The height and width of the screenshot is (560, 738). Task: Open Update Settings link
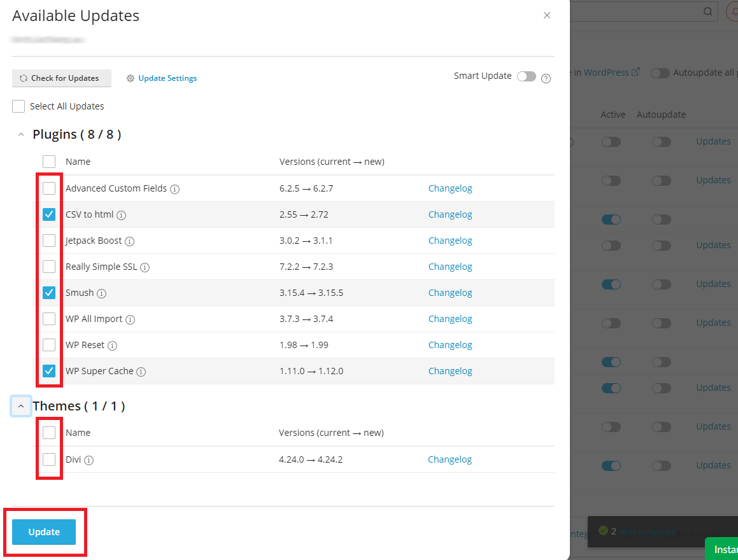tap(167, 78)
